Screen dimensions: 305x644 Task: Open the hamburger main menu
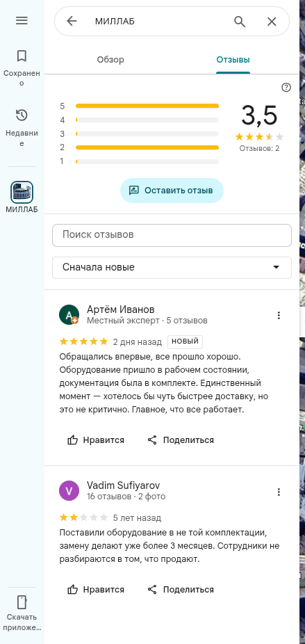pos(22,21)
